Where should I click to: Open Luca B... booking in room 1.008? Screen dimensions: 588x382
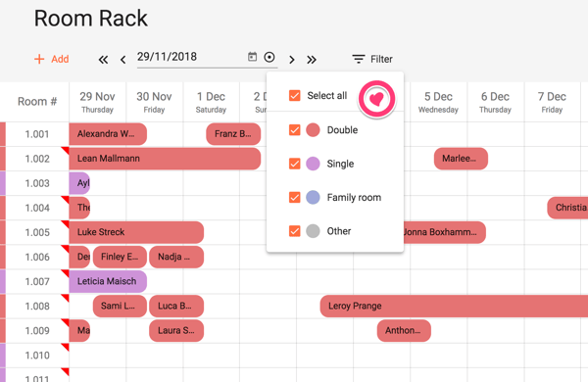point(176,306)
